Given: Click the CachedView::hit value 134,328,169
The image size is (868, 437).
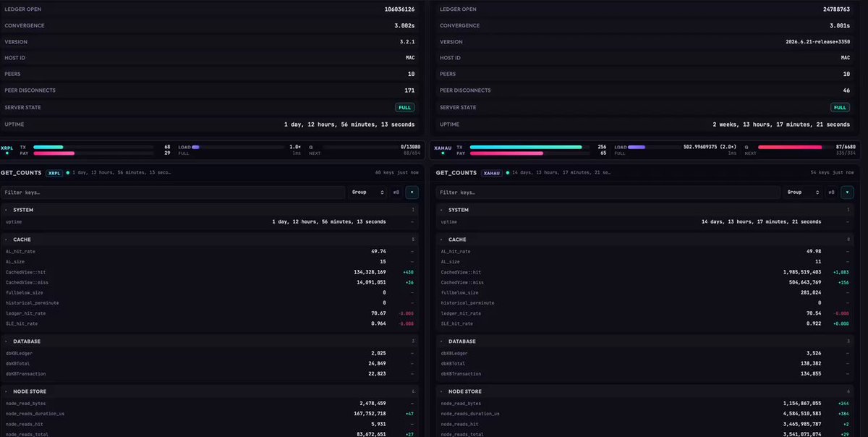Looking at the screenshot, I should coord(370,272).
